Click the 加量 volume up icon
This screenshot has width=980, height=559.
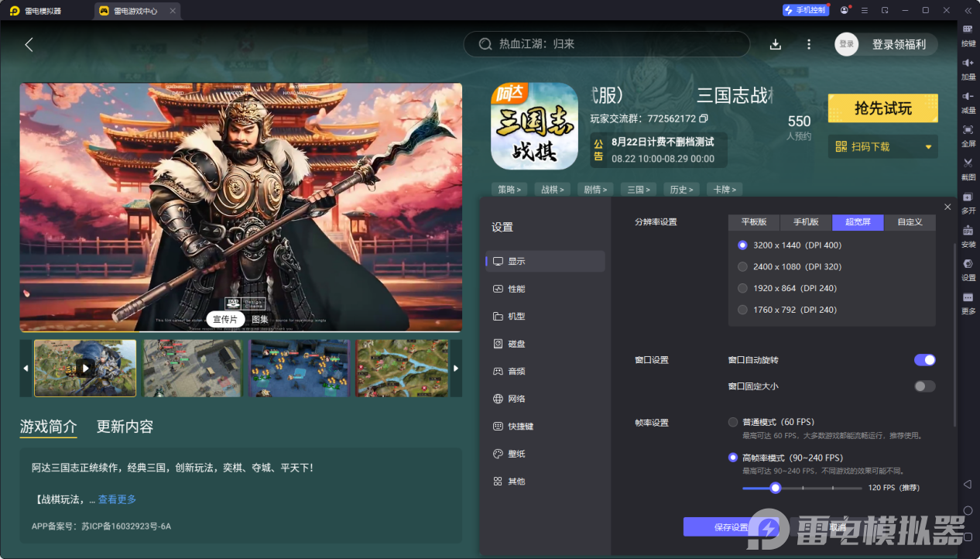968,67
